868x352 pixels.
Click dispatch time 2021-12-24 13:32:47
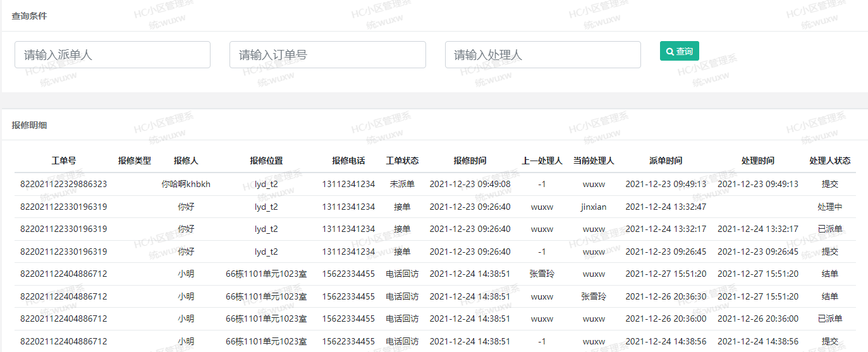point(666,207)
